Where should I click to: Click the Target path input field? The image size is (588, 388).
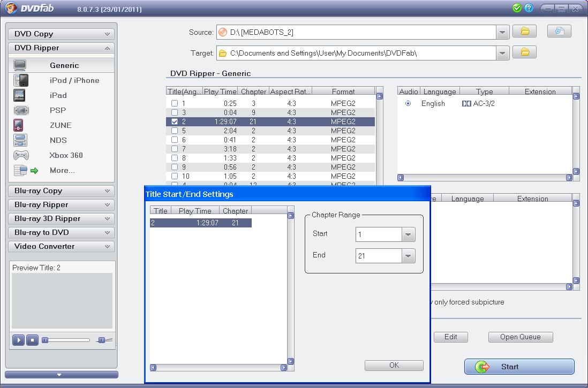point(356,53)
